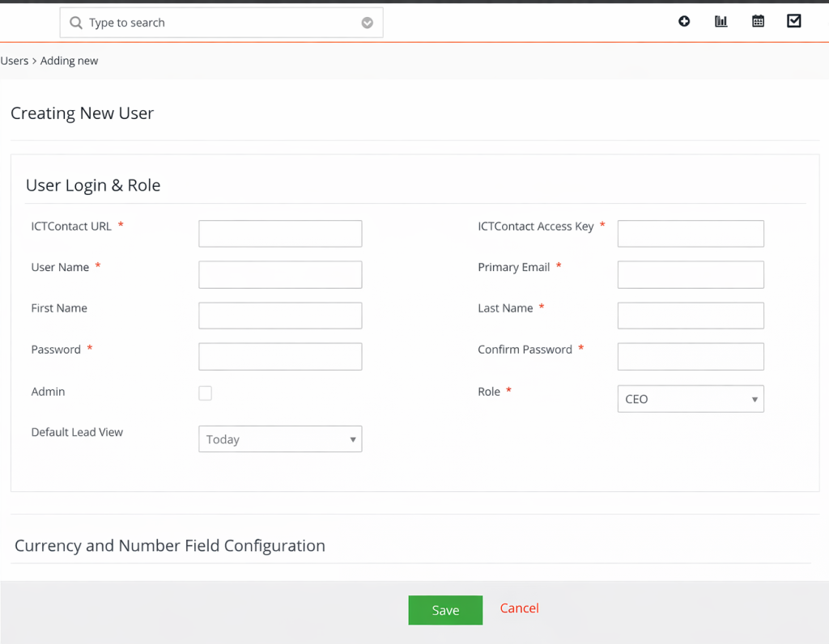This screenshot has width=829, height=644.
Task: Click inside the ICTContact URL field
Action: tap(279, 233)
